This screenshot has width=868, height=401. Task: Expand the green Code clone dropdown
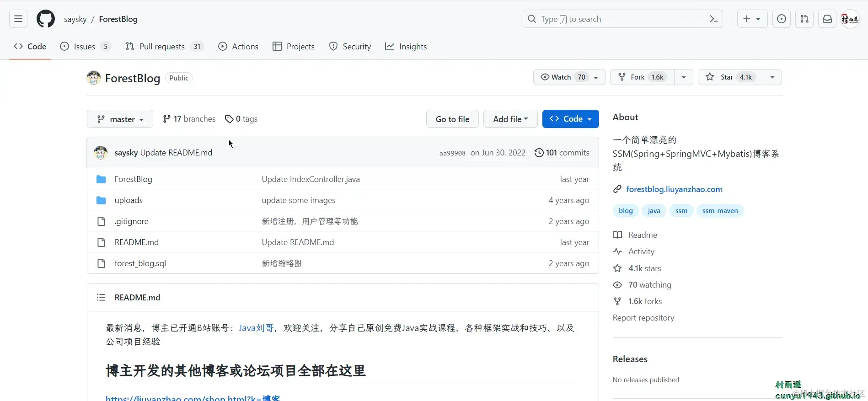click(x=570, y=119)
